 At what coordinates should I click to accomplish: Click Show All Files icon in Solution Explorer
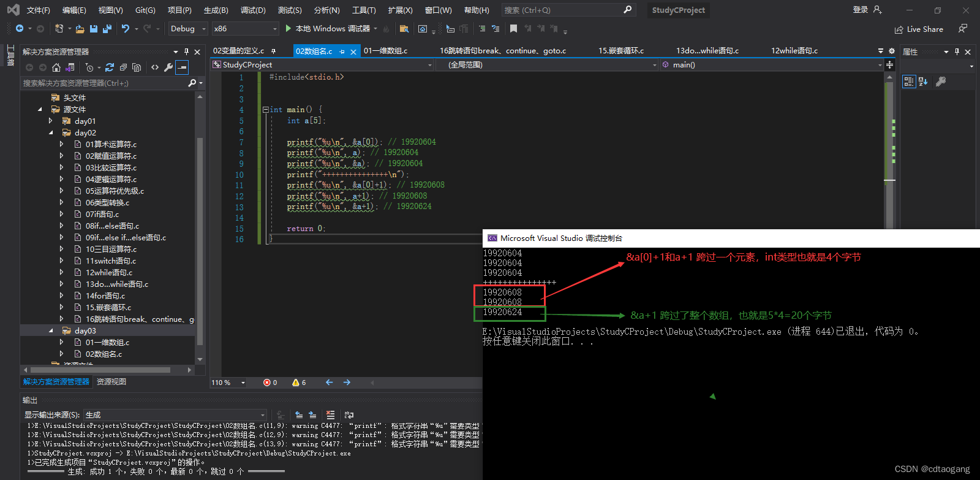(x=137, y=67)
